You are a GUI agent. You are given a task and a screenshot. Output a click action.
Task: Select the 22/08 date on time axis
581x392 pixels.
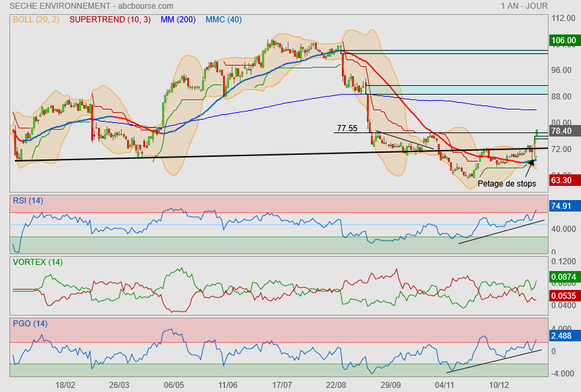(x=336, y=385)
